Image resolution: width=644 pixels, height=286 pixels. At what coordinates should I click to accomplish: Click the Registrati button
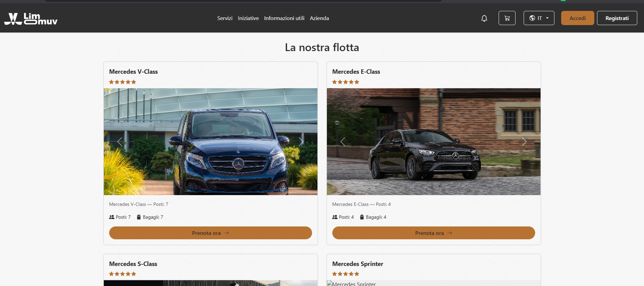617,18
